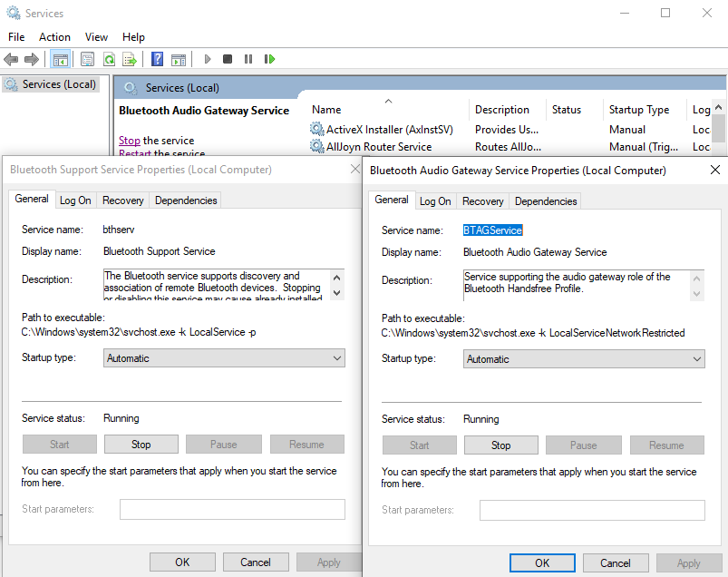
Task: Open the File menu
Action: point(16,36)
